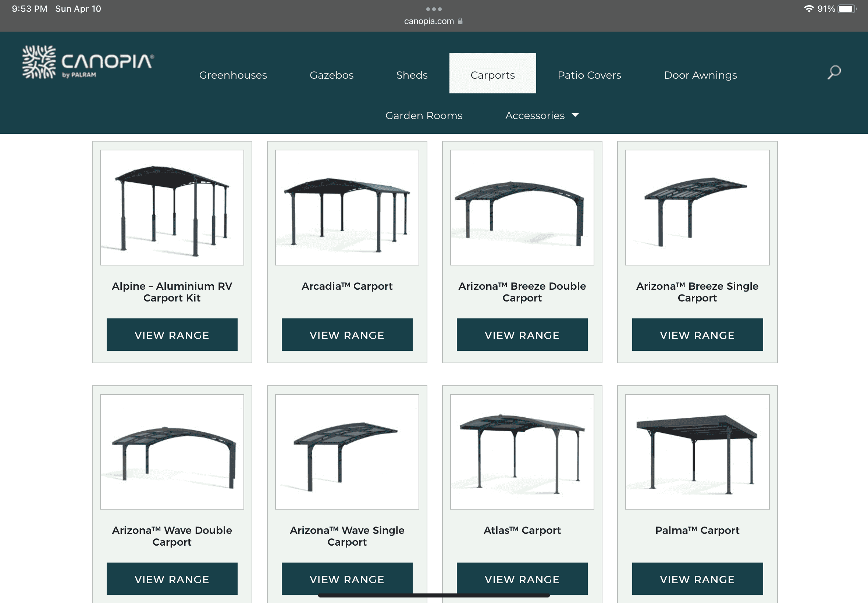The image size is (868, 603).
Task: Open the Arizona Breeze Single Carport image
Action: click(x=697, y=207)
